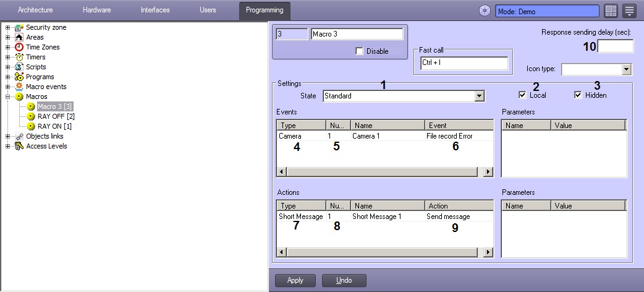644x292 pixels.
Task: Switch to the Hardware tab
Action: click(x=97, y=10)
